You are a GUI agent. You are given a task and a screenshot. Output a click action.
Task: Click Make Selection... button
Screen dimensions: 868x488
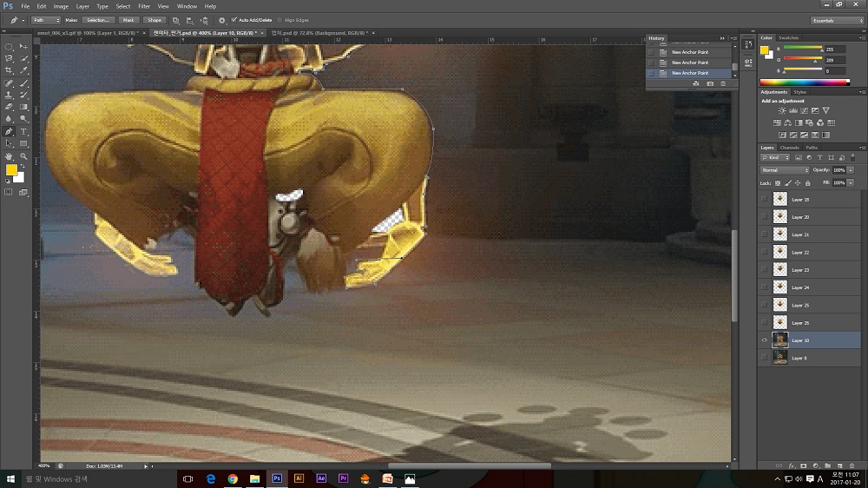[98, 21]
